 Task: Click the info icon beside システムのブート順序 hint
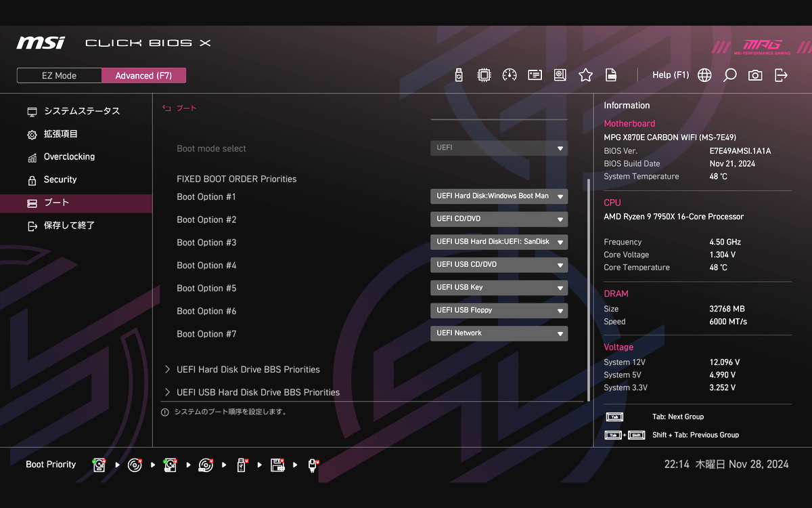(x=165, y=412)
